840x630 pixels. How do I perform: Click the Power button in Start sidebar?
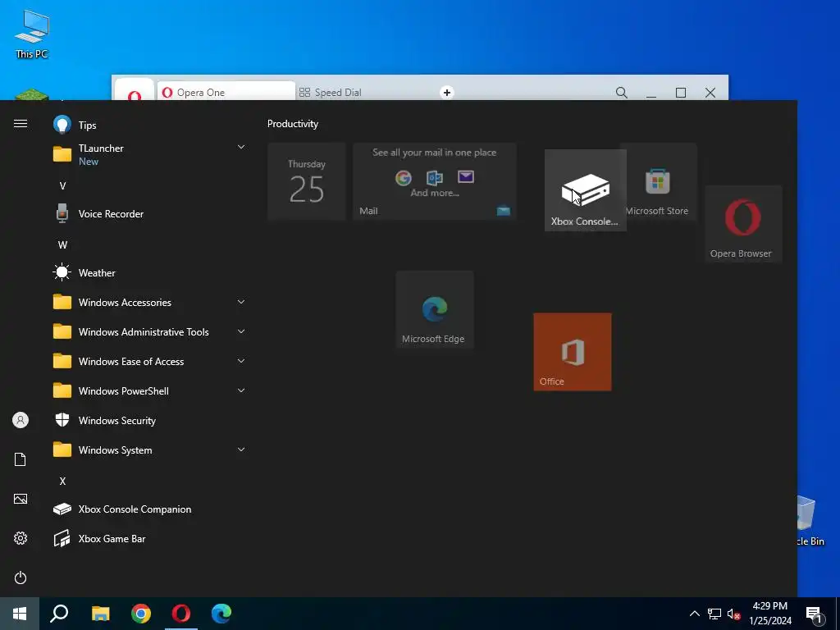point(21,577)
